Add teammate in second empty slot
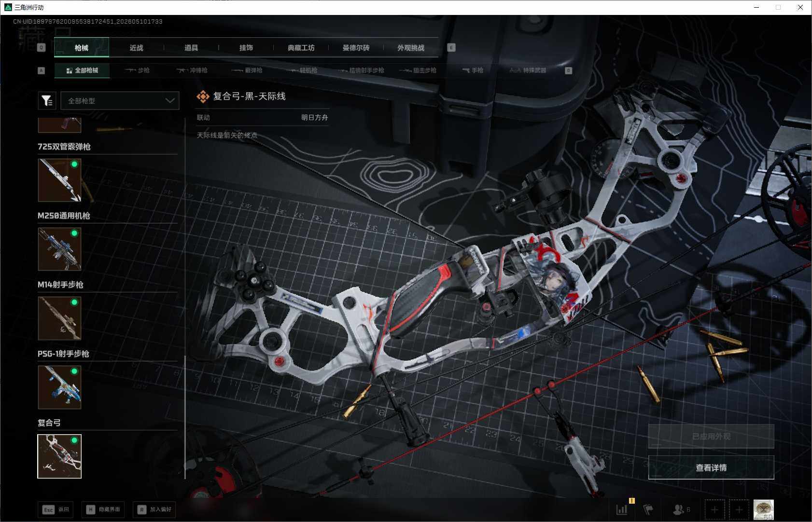Viewport: 812px width, 522px height. coord(739,509)
